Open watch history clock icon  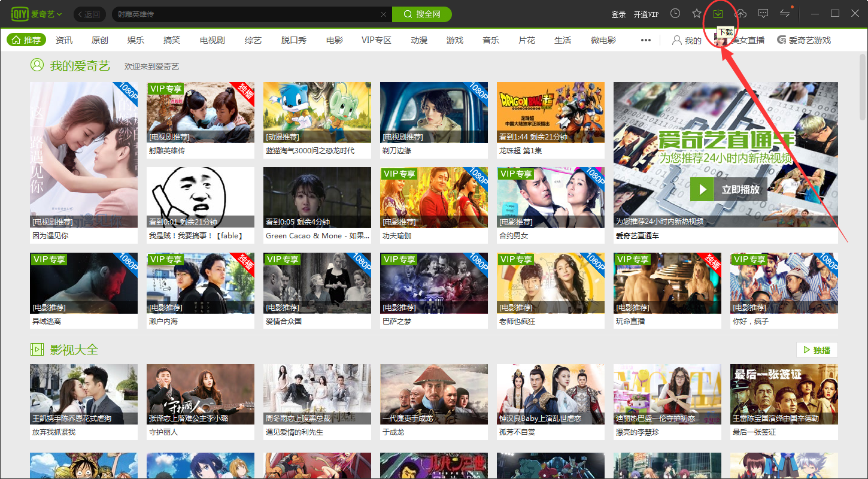(675, 13)
